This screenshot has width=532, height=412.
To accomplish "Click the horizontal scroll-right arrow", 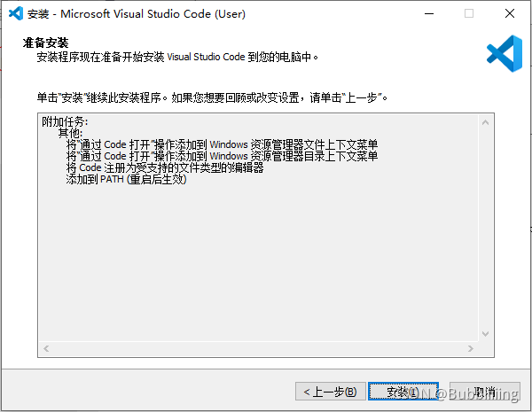I will 471,348.
